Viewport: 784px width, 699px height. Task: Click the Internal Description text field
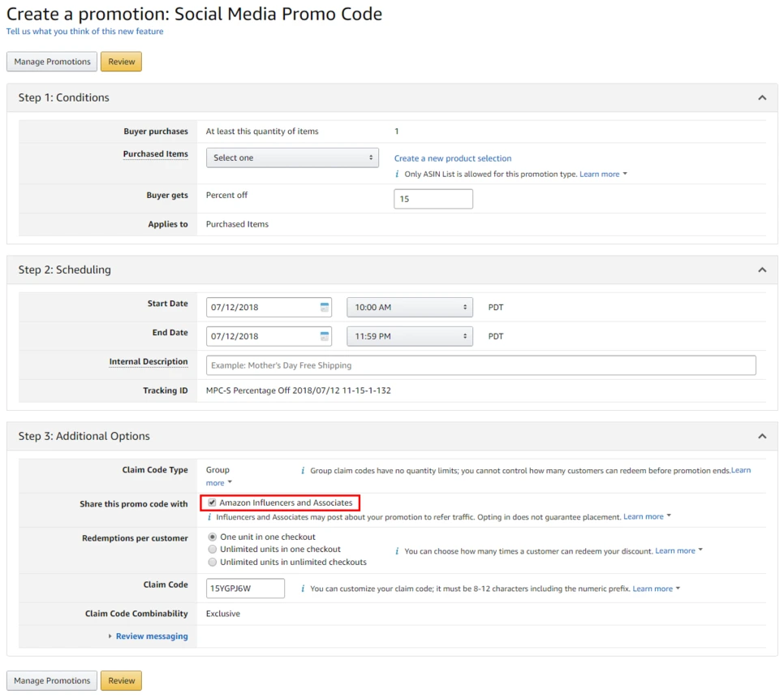point(480,365)
